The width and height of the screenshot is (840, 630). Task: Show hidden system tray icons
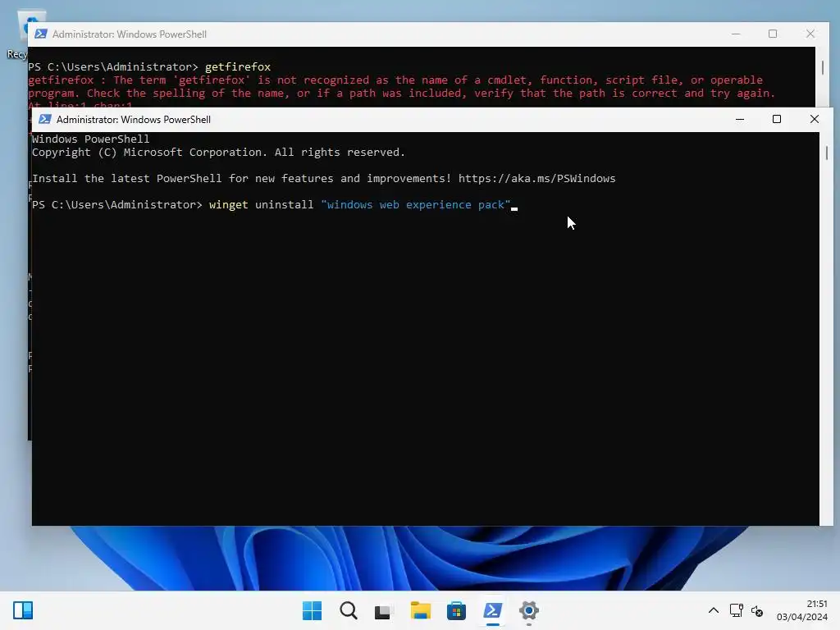click(714, 610)
